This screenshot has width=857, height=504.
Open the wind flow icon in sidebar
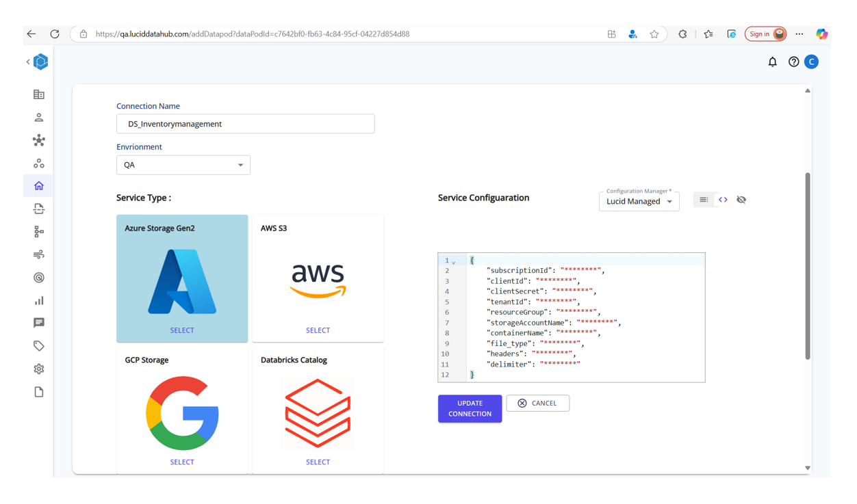(39, 254)
